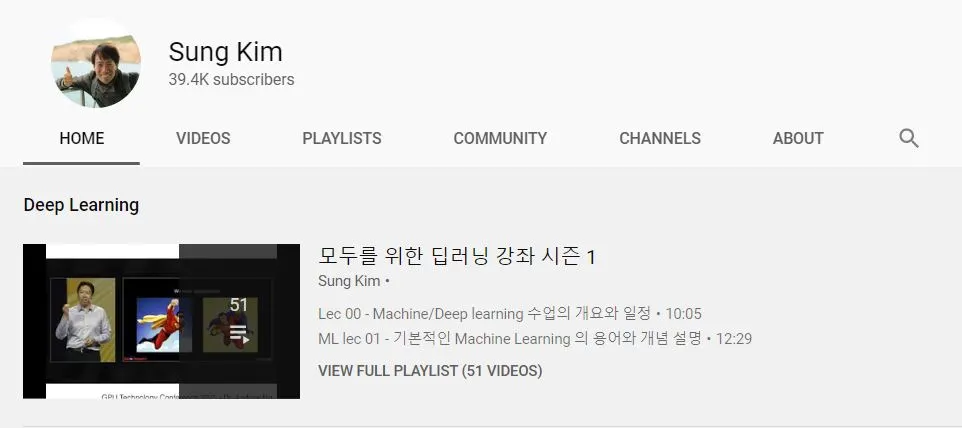Click Sung Kim author link under playlist title

(x=349, y=281)
